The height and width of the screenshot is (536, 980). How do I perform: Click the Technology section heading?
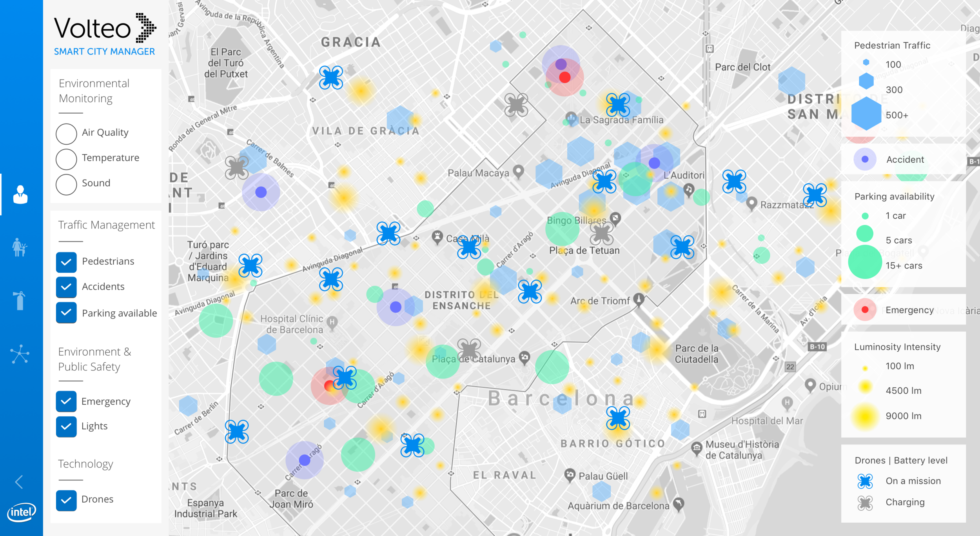click(x=85, y=464)
